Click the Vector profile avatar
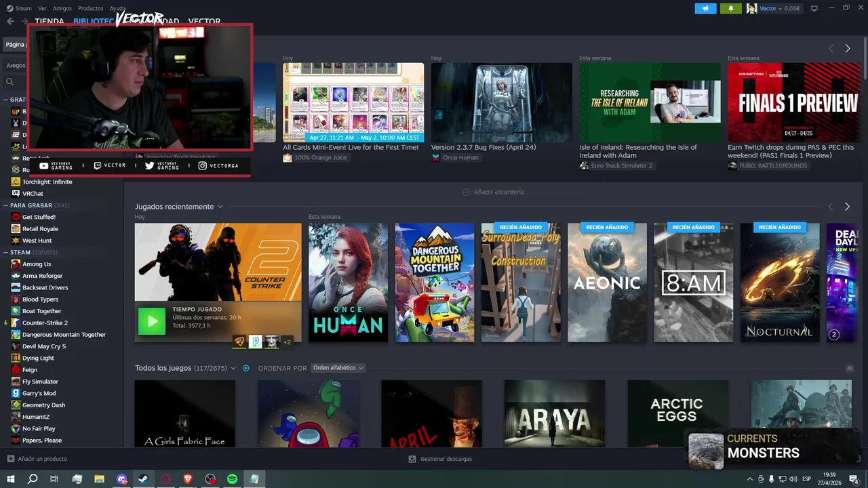The height and width of the screenshot is (488, 868). pos(751,9)
